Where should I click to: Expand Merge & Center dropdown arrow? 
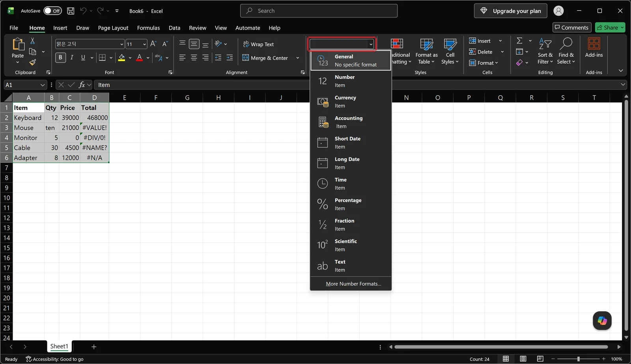(x=297, y=58)
